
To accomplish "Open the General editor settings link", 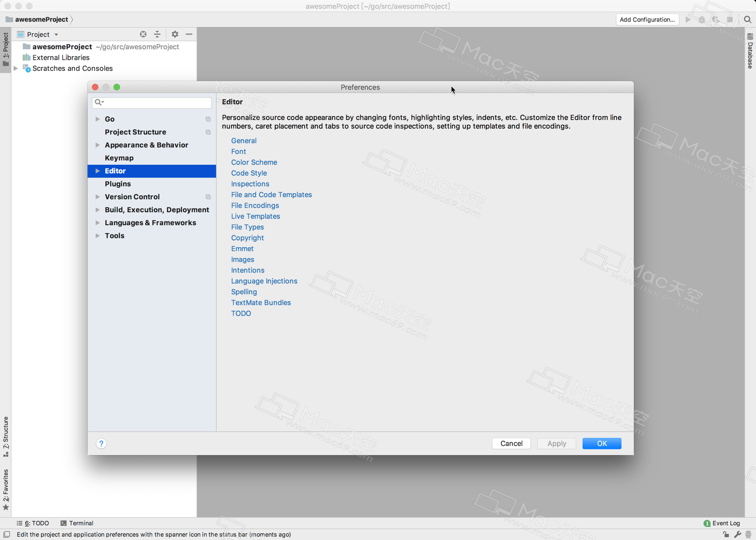I will [244, 140].
